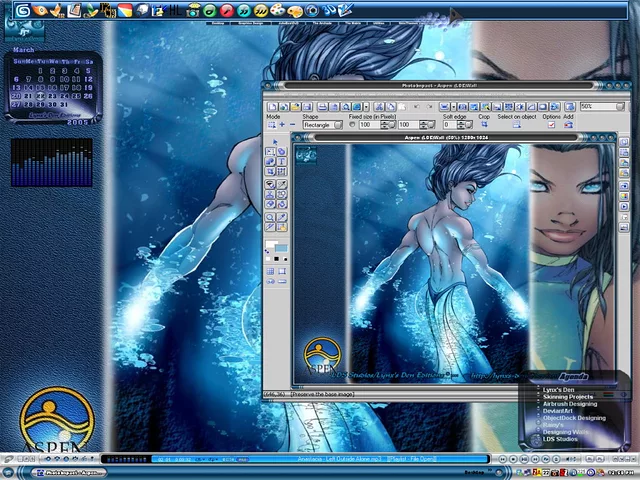Click the March month label on calendar
Image resolution: width=640 pixels, height=480 pixels.
(x=23, y=50)
